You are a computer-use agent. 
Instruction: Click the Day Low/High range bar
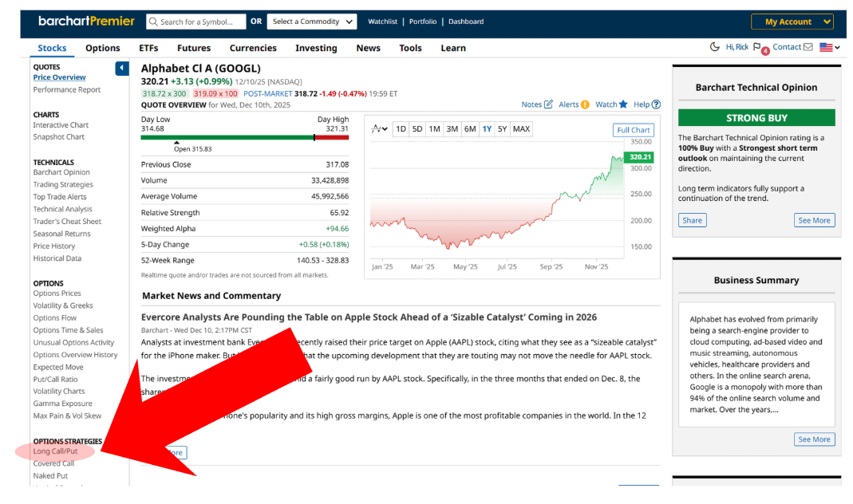(x=244, y=137)
